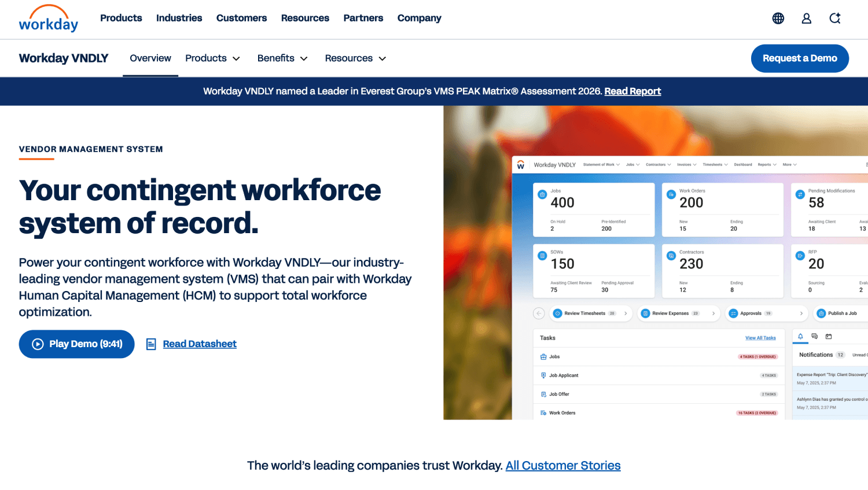The image size is (868, 490).
Task: Click the Review Expenses chip label
Action: pos(671,314)
